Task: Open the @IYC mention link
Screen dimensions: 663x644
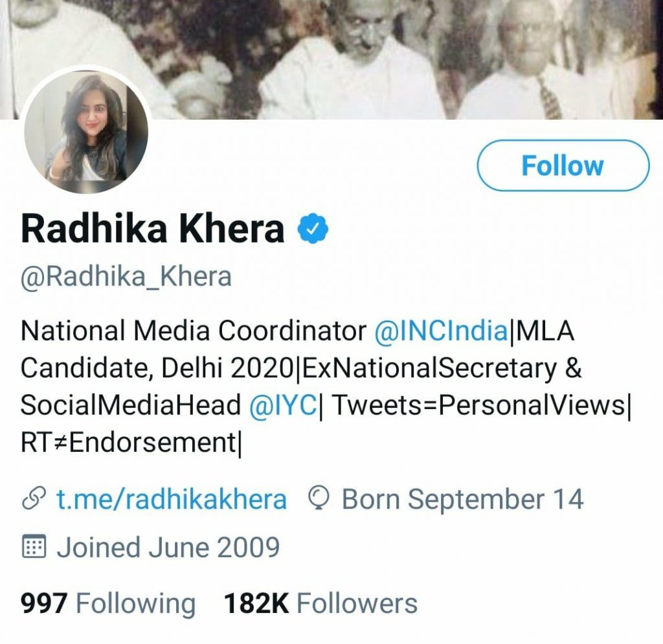Action: (283, 405)
